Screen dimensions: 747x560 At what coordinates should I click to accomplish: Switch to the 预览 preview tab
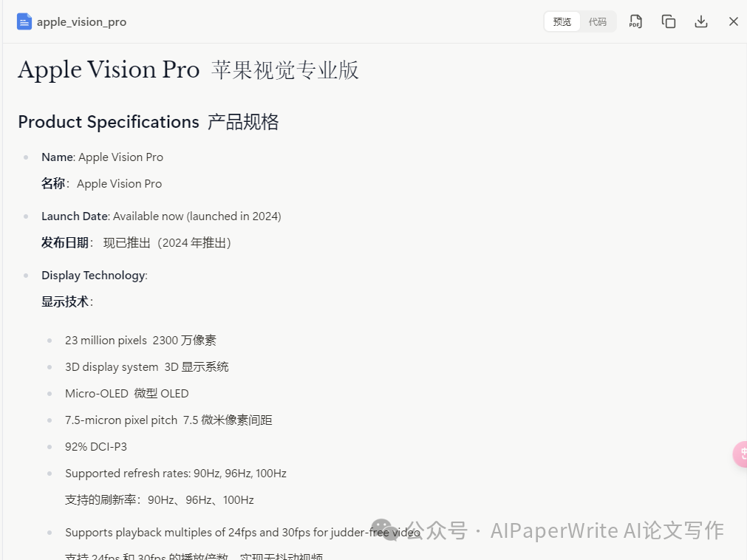pyautogui.click(x=562, y=22)
